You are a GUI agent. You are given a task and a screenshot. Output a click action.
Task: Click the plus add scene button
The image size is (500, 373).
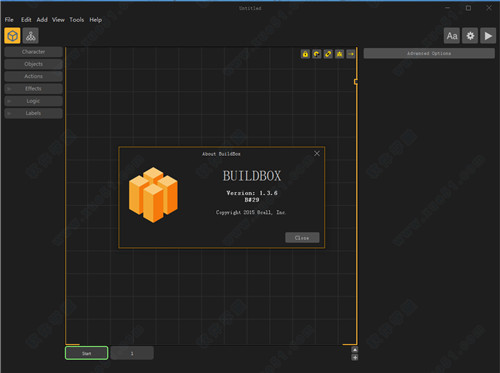click(x=355, y=358)
